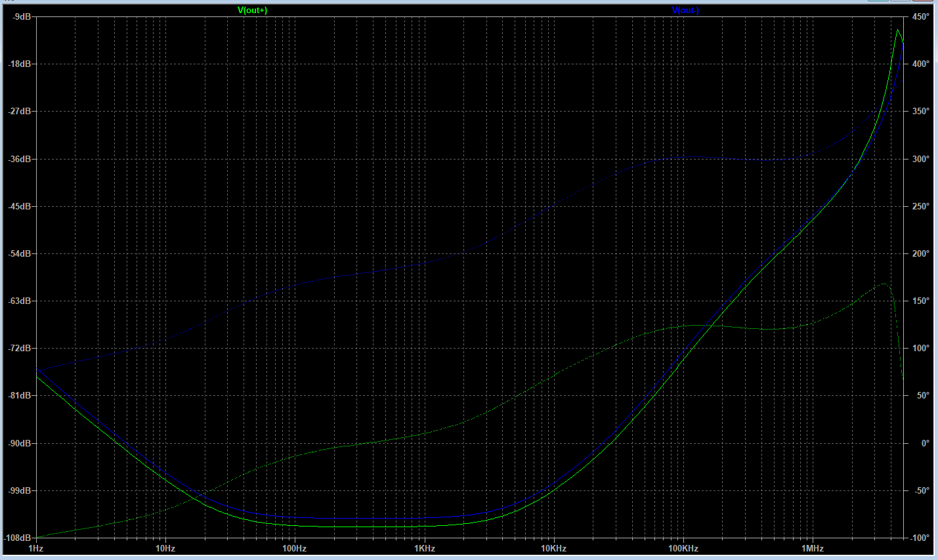The height and width of the screenshot is (560, 938).
Task: Click the -9dB magnitude axis label
Action: click(22, 16)
